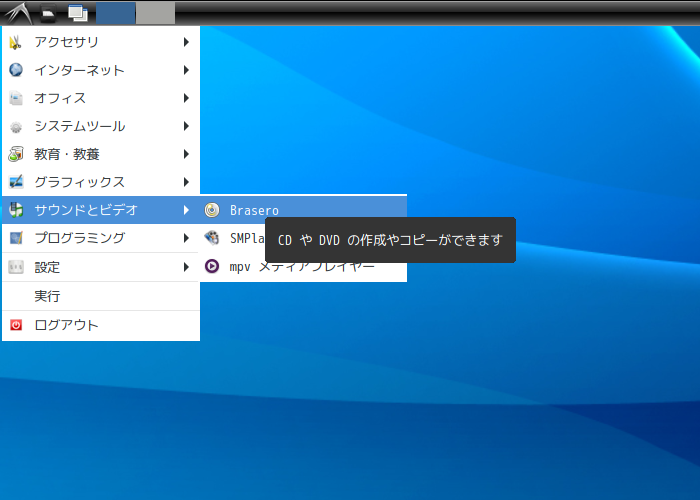This screenshot has height=500, width=700.
Task: Expand the arrow beside 教育・教養
Action: [186, 154]
